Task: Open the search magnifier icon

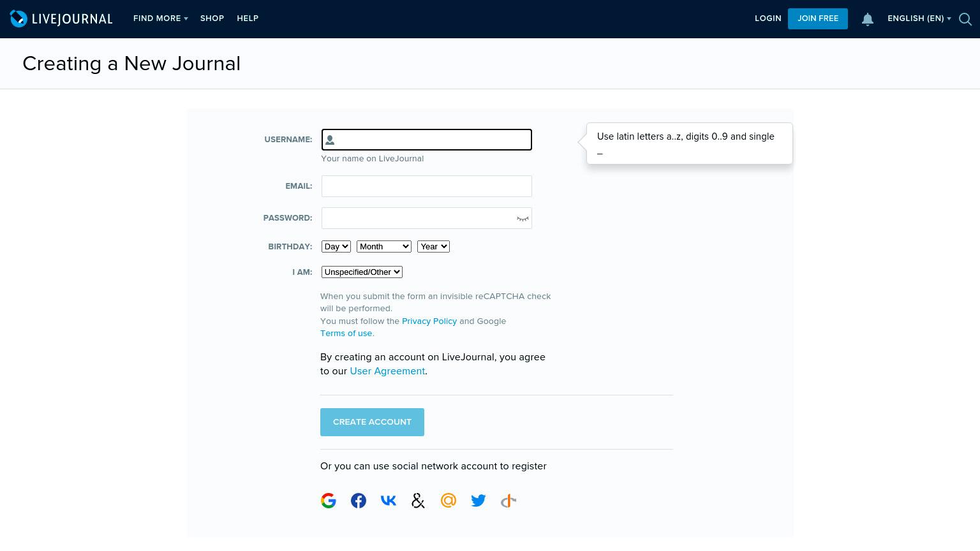Action: (965, 19)
